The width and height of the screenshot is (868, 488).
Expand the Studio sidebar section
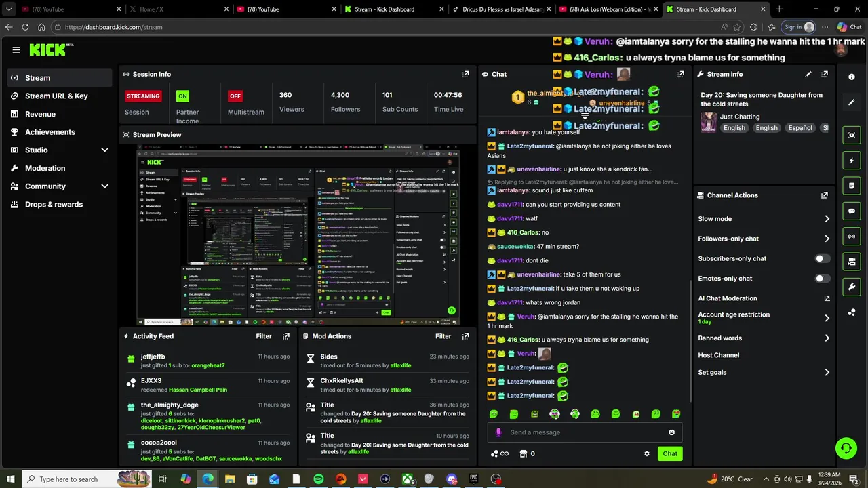pyautogui.click(x=104, y=150)
